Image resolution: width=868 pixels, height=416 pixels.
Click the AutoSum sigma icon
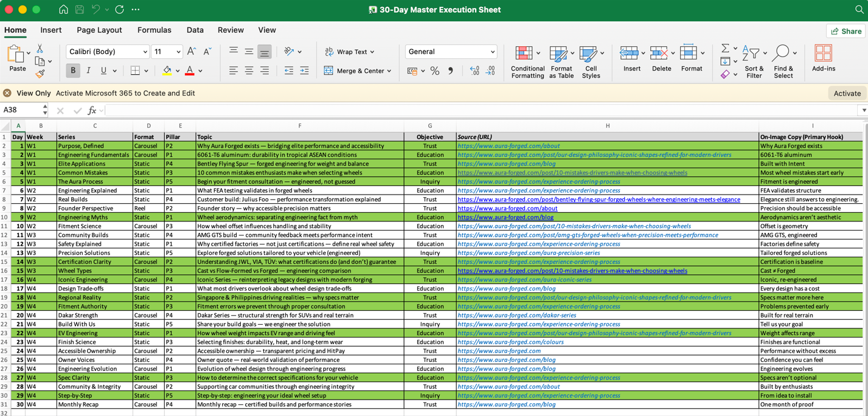pos(725,48)
